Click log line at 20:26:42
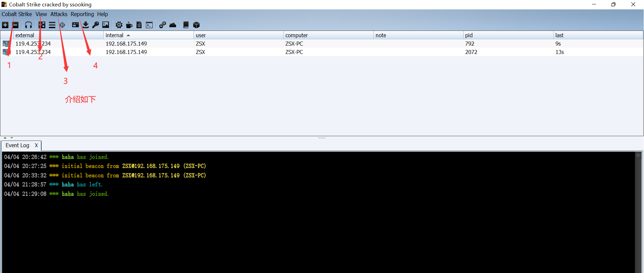The height and width of the screenshot is (273, 644). tap(56, 157)
